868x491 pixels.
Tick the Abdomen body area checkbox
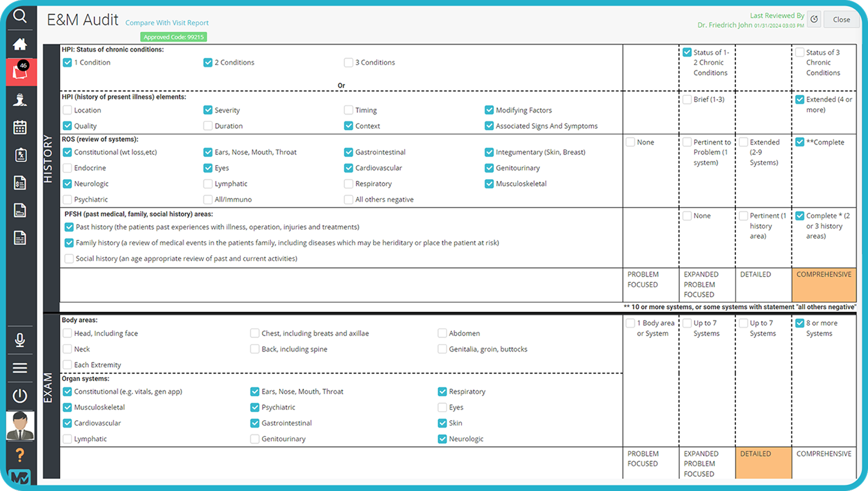click(x=442, y=333)
